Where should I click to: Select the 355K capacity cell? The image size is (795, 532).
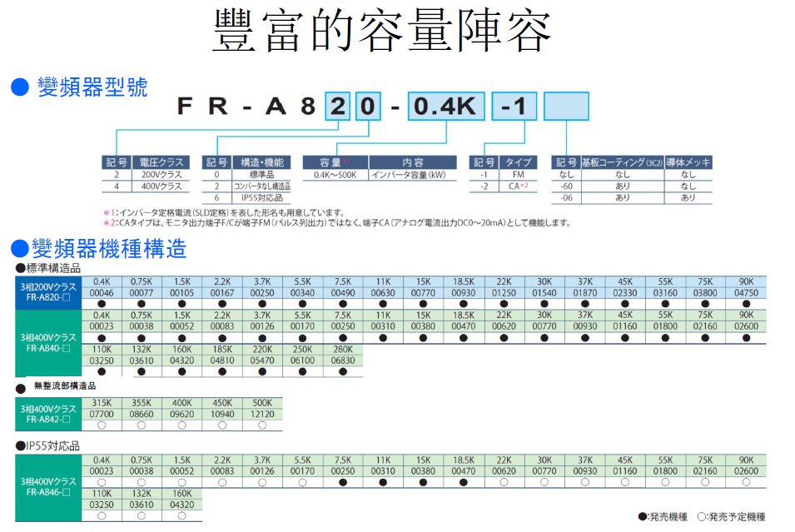click(x=142, y=403)
